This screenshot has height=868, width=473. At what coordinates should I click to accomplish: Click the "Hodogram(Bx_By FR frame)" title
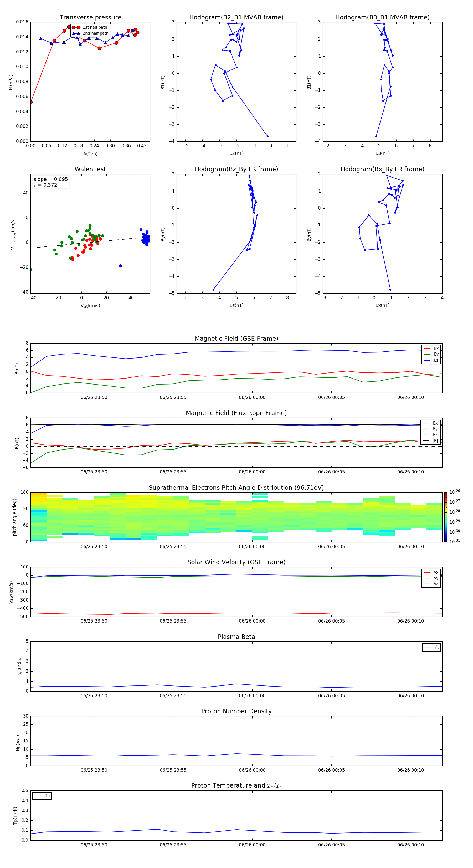coord(382,169)
